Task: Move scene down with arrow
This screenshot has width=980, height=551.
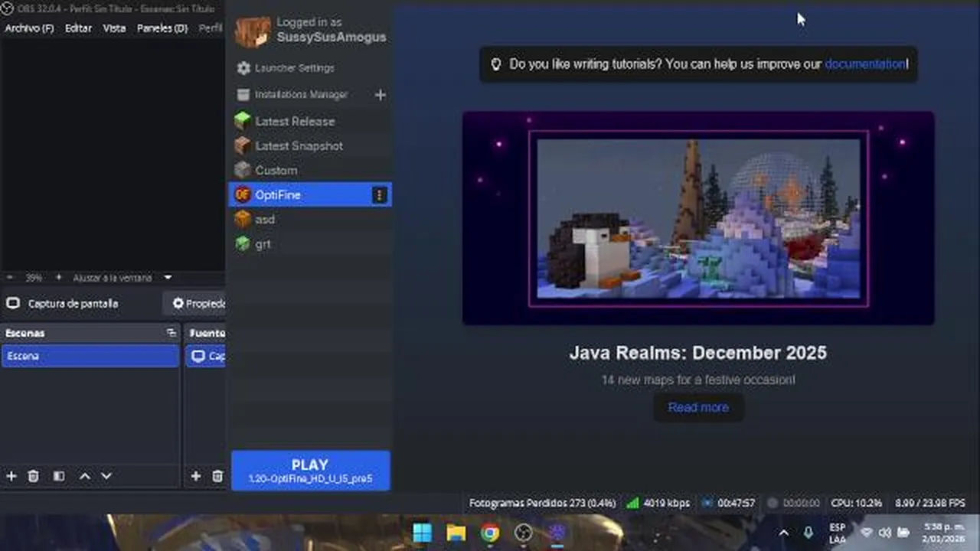Action: 106,476
